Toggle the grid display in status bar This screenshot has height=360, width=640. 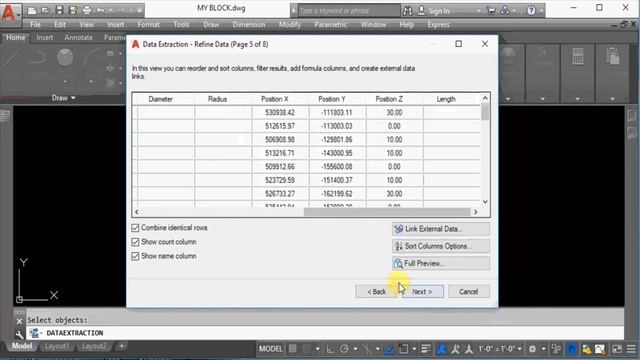[x=293, y=349]
